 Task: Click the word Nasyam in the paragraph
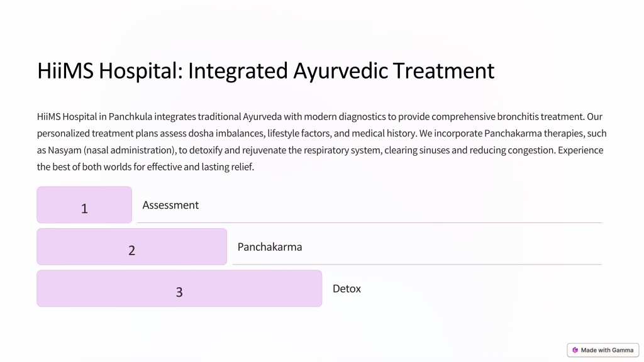pos(65,150)
